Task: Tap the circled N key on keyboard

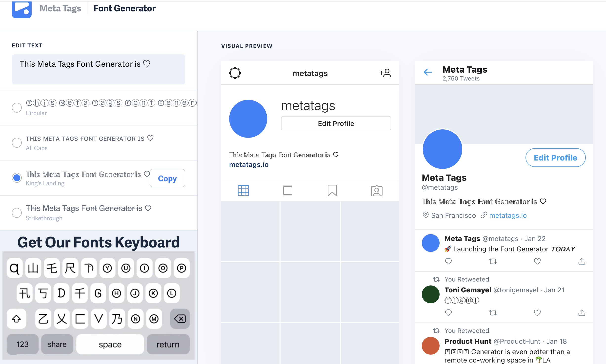Action: click(x=136, y=319)
